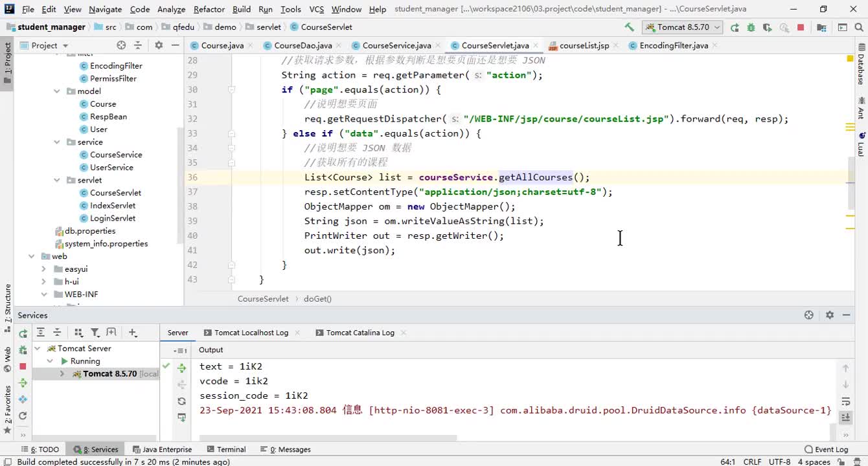Open the Event Log
Image resolution: width=868 pixels, height=466 pixels.
[x=826, y=449]
